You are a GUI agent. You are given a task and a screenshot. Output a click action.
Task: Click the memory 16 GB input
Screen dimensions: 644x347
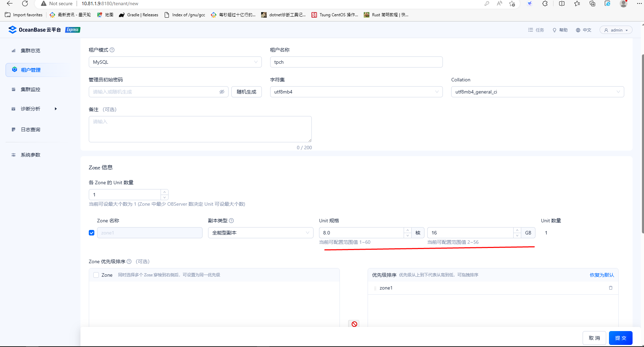click(x=470, y=233)
